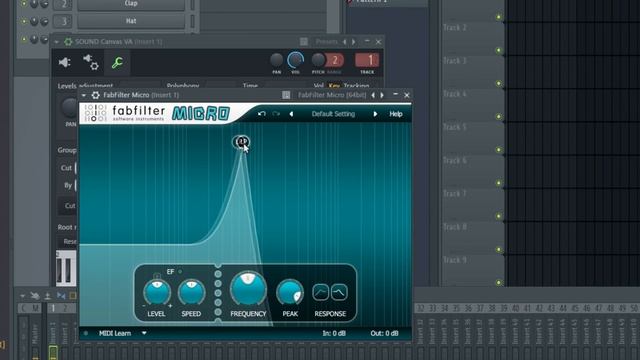Adjust the channel PITCH knob
The height and width of the screenshot is (360, 640).
point(318,60)
